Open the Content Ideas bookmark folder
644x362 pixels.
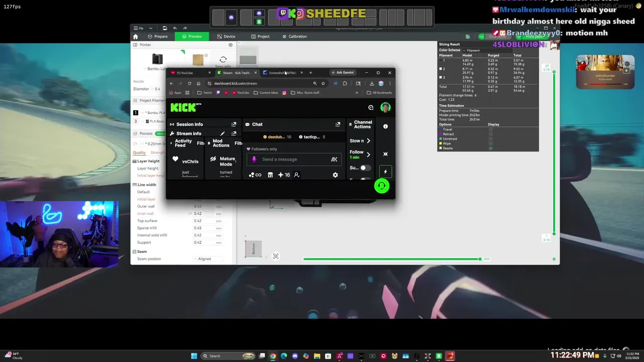click(266, 93)
